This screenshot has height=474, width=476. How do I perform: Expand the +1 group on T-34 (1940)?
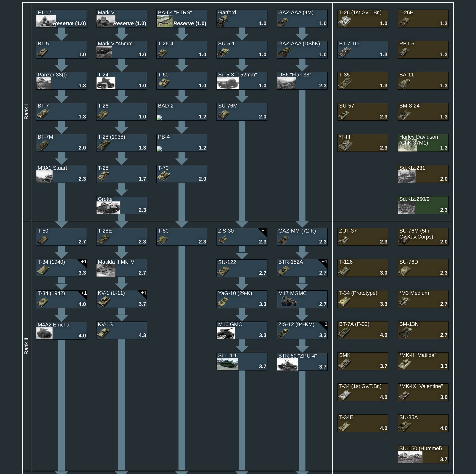click(x=84, y=262)
